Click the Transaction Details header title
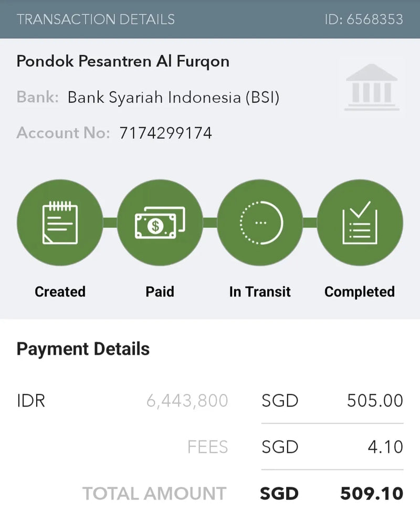Image resolution: width=420 pixels, height=514 pixels. pyautogui.click(x=96, y=19)
